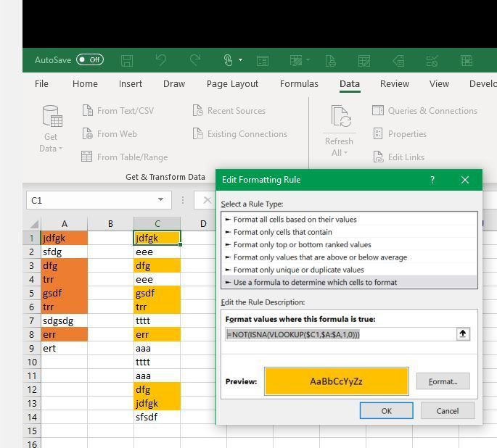Click the Undo arrow icon
Screen dimensions: 497x448
[x=161, y=59]
